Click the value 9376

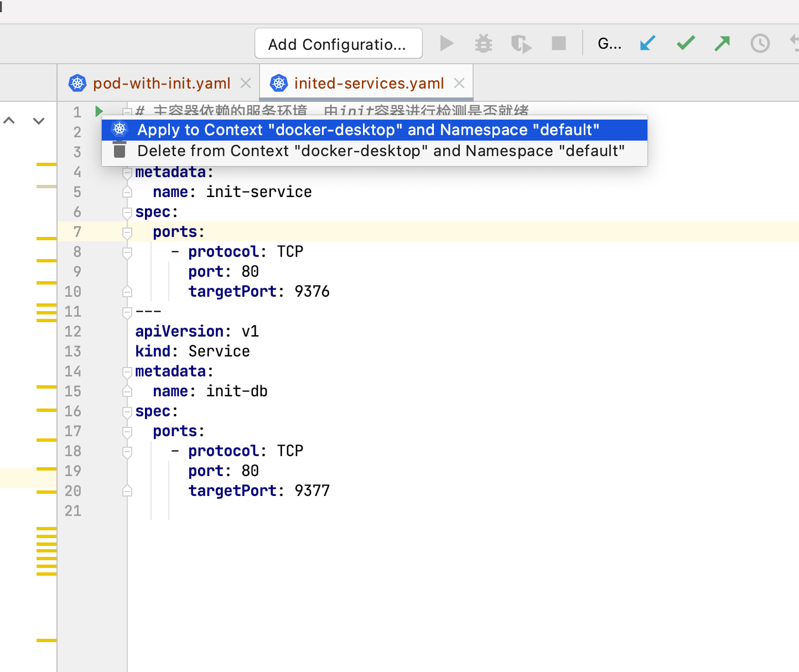(312, 292)
